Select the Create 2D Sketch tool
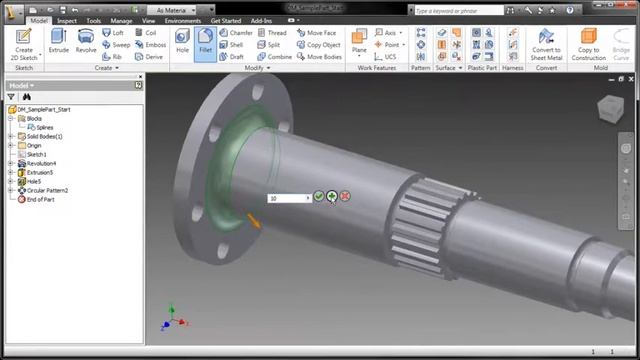This screenshot has height=360, width=640. click(x=24, y=44)
